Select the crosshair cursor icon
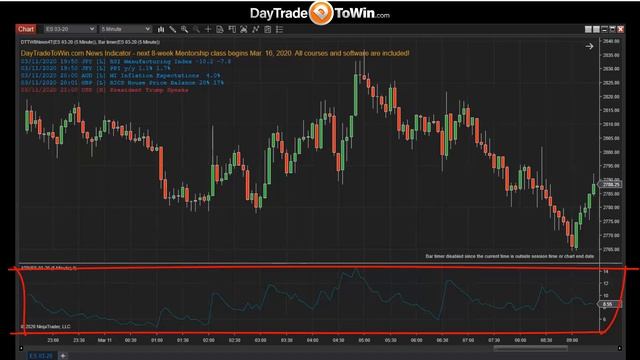 (x=208, y=29)
